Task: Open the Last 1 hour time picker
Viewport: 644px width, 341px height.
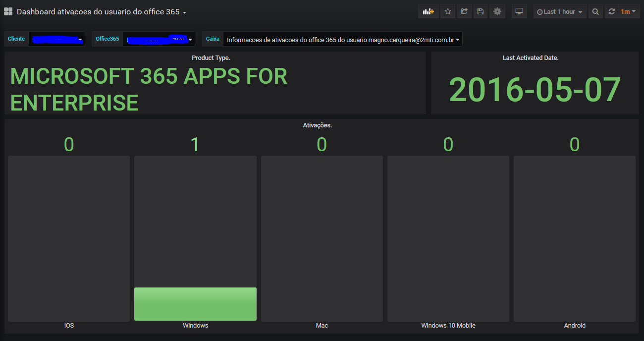Action: pos(560,11)
